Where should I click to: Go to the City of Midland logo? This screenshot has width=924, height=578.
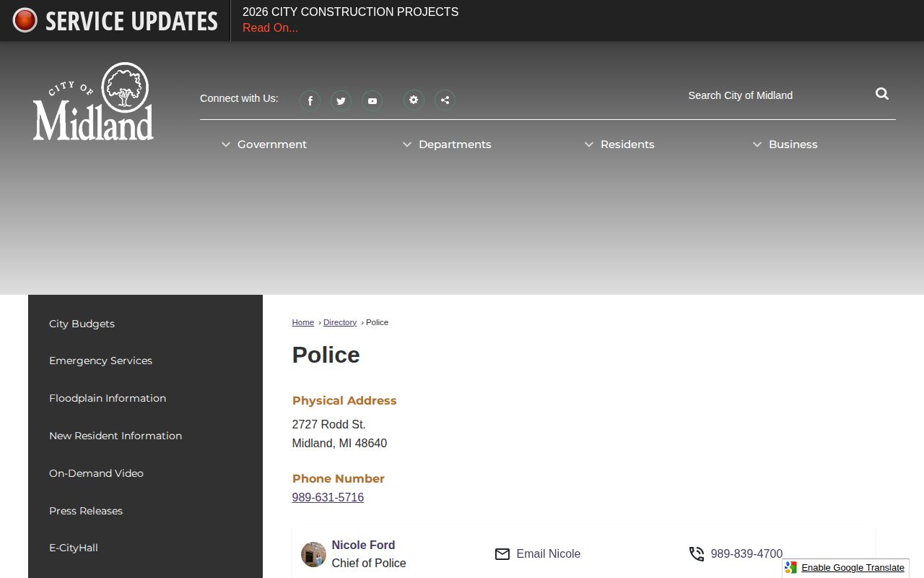93,101
